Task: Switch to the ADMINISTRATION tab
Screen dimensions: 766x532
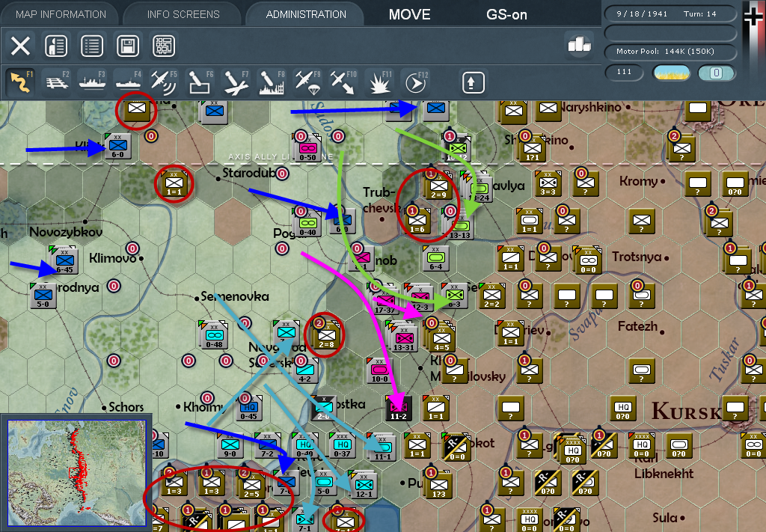Action: (306, 14)
